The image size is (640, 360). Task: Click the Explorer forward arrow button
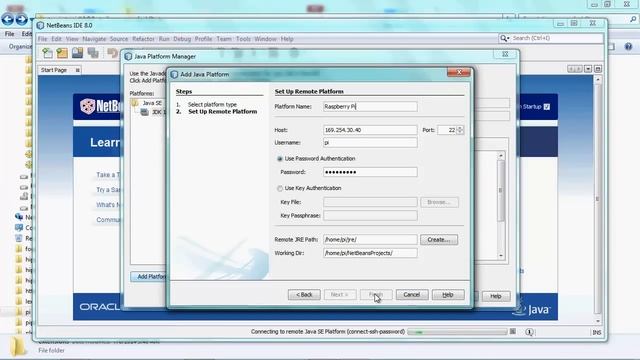point(21,19)
